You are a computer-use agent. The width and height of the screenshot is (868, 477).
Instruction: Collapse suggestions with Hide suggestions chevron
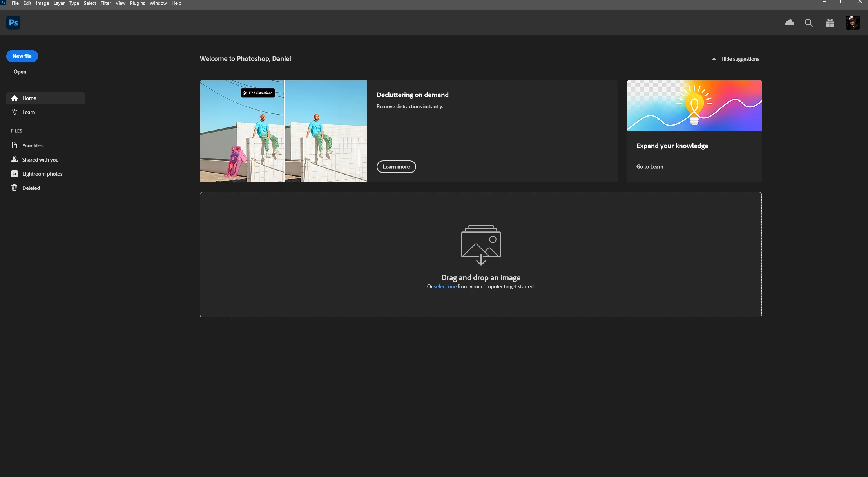(714, 59)
